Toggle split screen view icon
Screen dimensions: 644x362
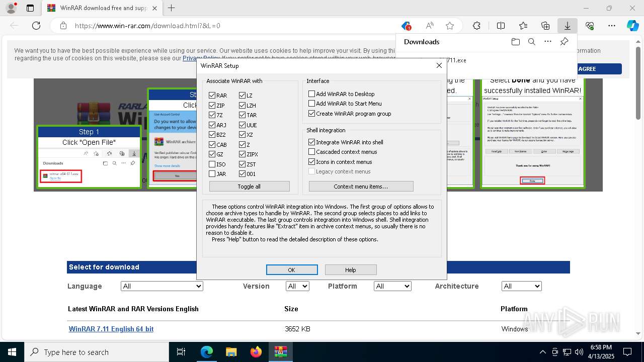(501, 26)
